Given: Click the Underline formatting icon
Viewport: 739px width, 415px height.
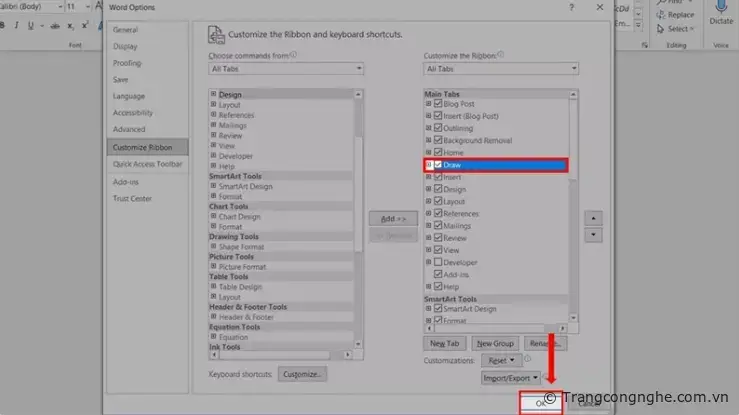Looking at the screenshot, I should coord(31,24).
